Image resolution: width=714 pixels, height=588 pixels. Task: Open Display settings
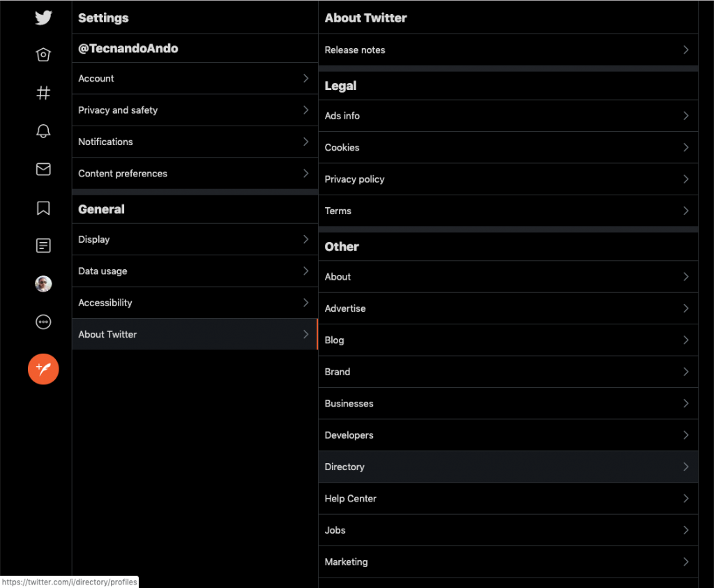coord(195,239)
